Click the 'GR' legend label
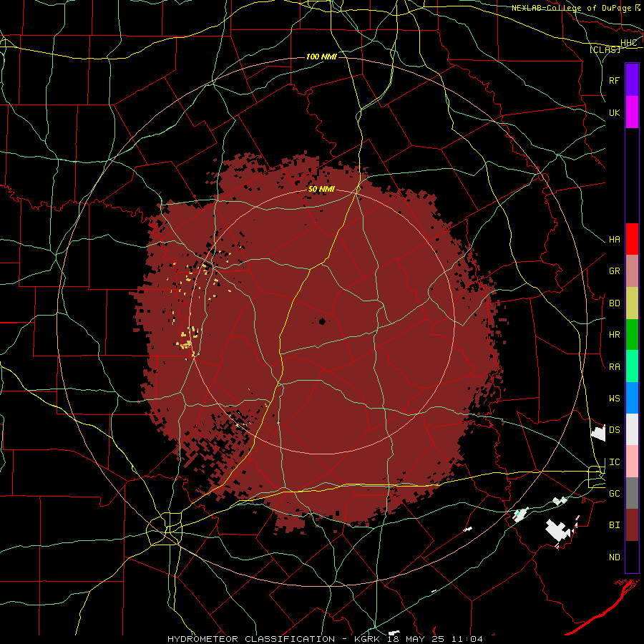The image size is (644, 644). [614, 271]
